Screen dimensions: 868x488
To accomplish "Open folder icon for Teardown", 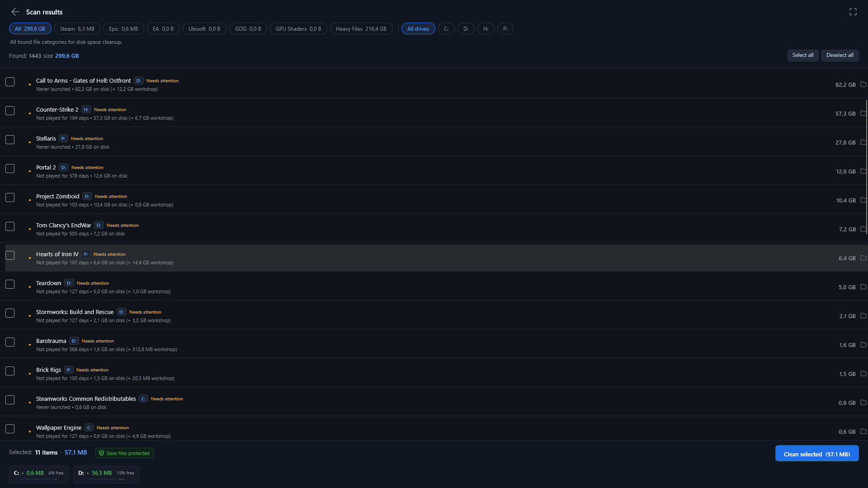I will point(863,287).
